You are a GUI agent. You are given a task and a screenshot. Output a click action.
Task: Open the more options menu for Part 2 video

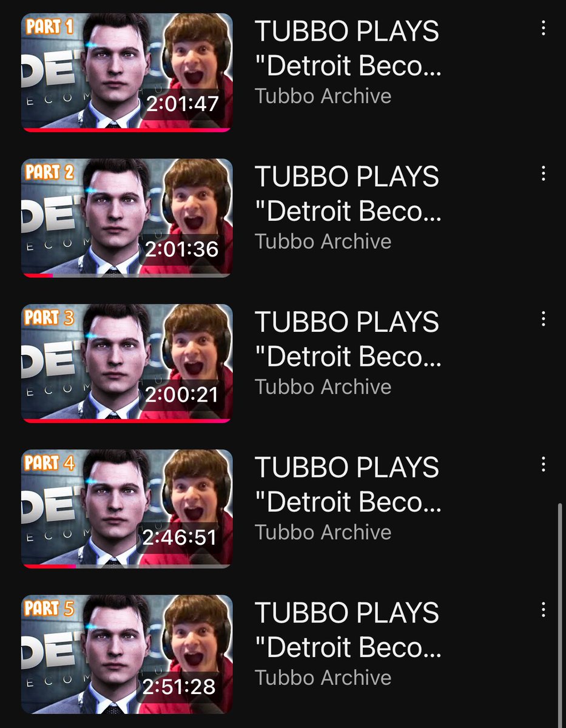point(543,174)
